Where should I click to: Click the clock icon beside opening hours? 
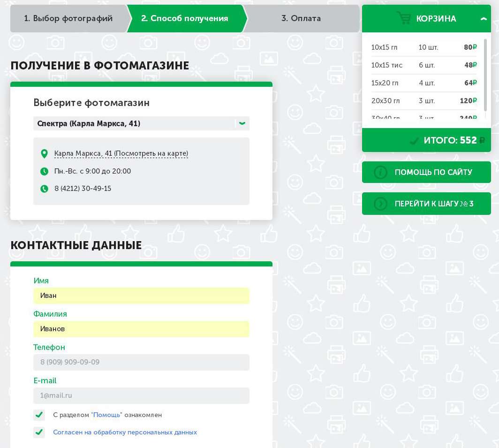point(44,171)
